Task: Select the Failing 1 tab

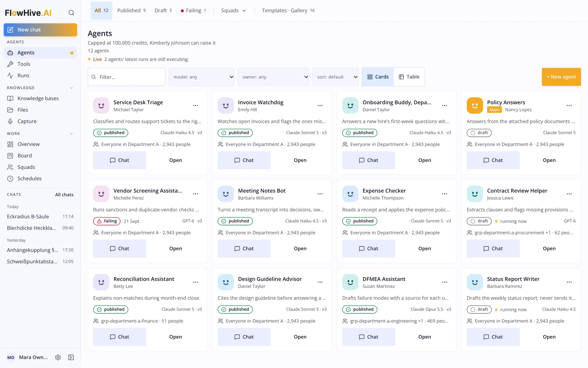Action: click(193, 10)
